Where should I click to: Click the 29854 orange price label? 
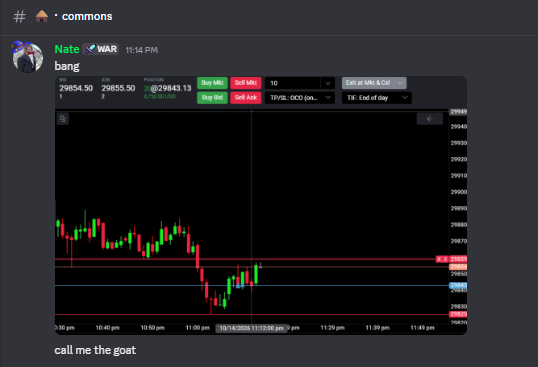[x=458, y=267]
